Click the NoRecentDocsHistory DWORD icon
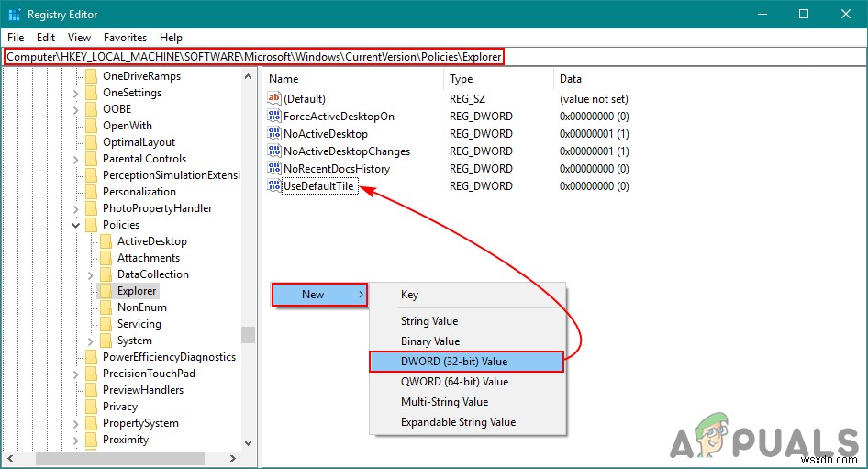Viewport: 868px width, 469px height. pos(274,168)
